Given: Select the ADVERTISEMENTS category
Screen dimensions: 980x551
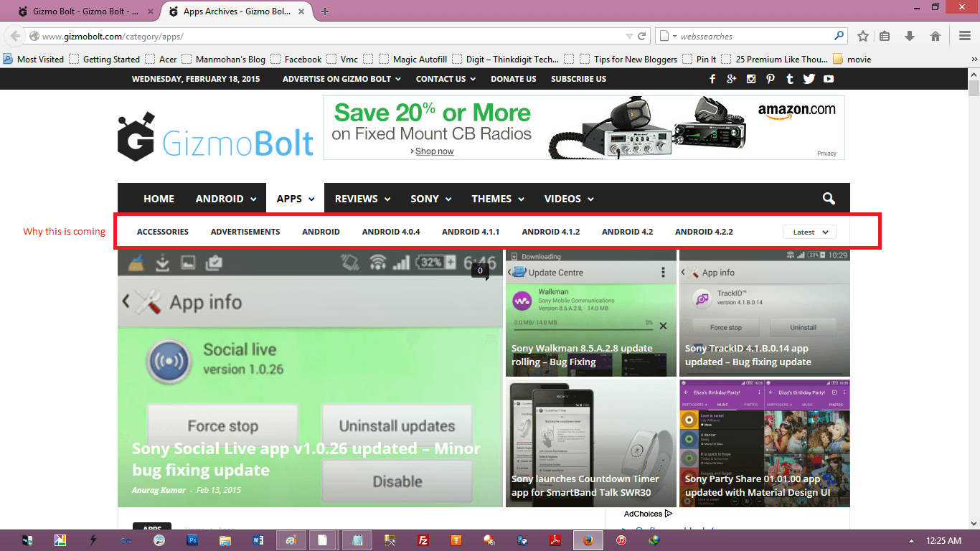Looking at the screenshot, I should point(245,232).
